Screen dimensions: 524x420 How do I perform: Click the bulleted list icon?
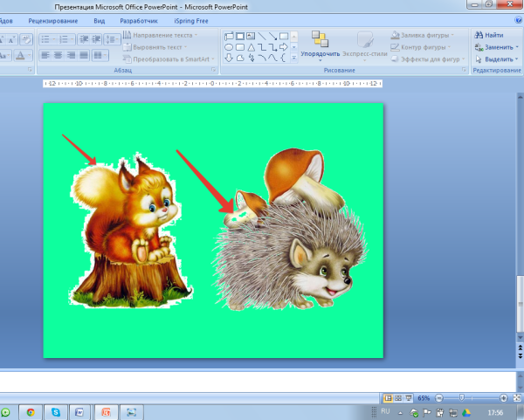click(x=46, y=38)
